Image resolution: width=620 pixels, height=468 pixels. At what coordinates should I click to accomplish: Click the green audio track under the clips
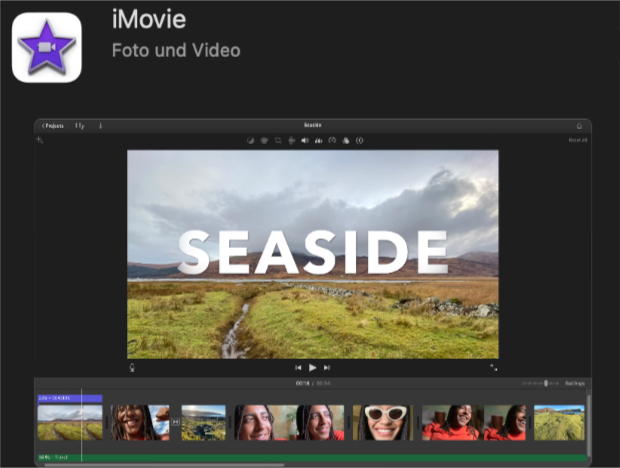(x=312, y=457)
